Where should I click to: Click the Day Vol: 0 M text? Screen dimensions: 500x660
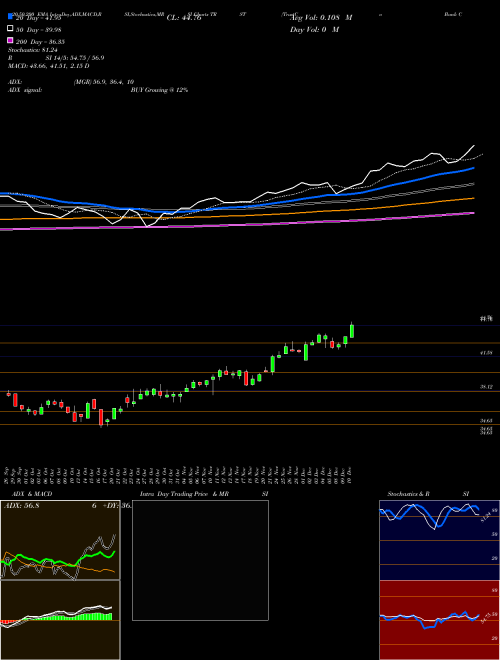click(x=314, y=30)
